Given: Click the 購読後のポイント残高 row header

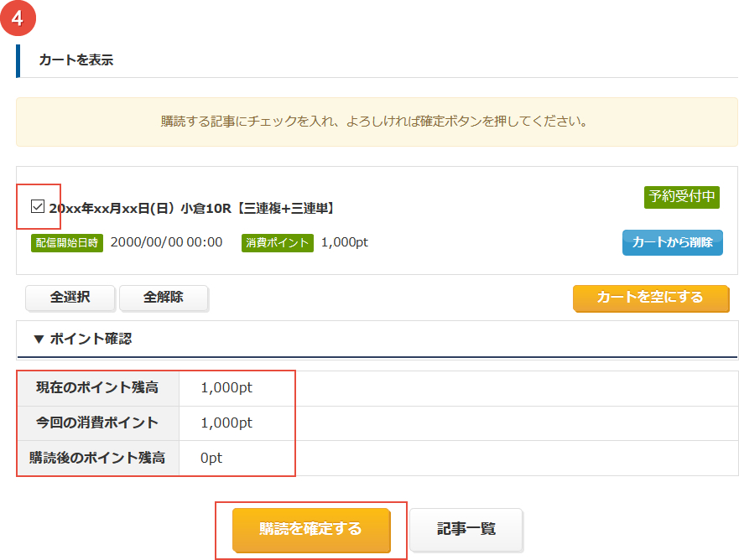Looking at the screenshot, I should 97,458.
